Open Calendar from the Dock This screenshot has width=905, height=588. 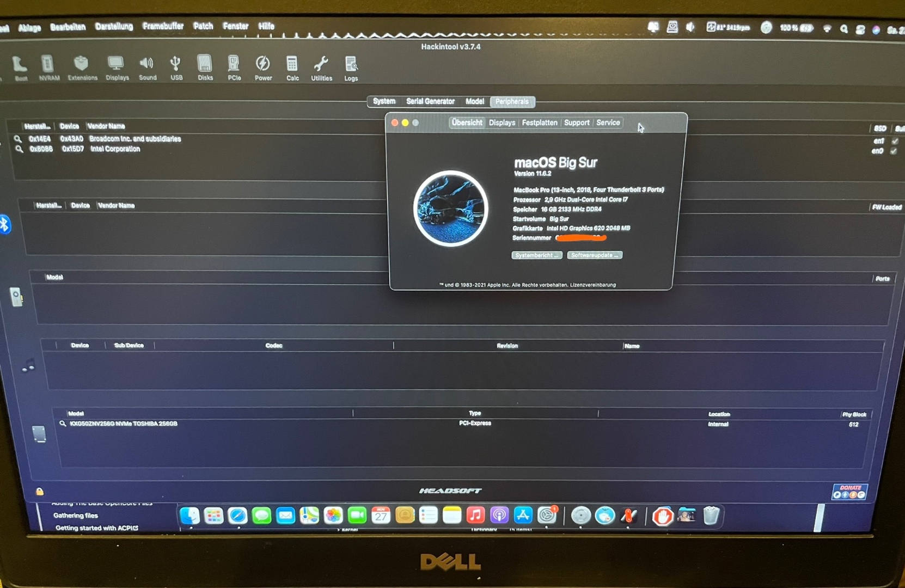(381, 515)
